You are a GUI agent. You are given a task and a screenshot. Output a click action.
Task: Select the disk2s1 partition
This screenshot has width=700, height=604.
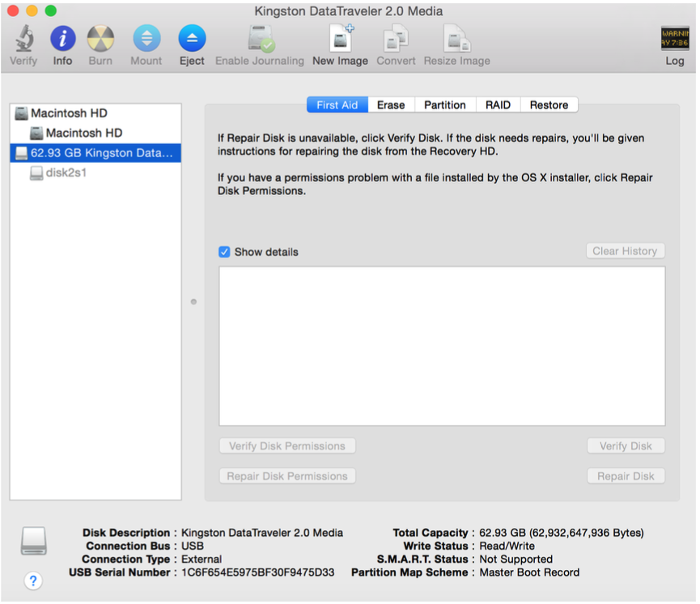click(95, 173)
